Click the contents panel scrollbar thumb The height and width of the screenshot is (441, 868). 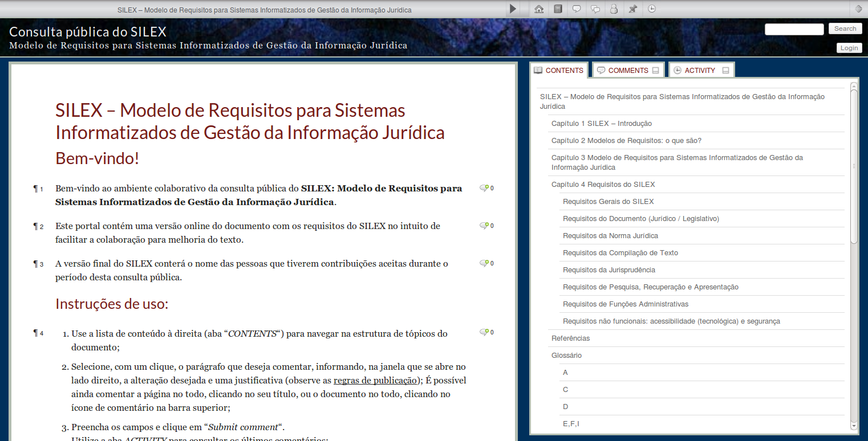click(854, 166)
